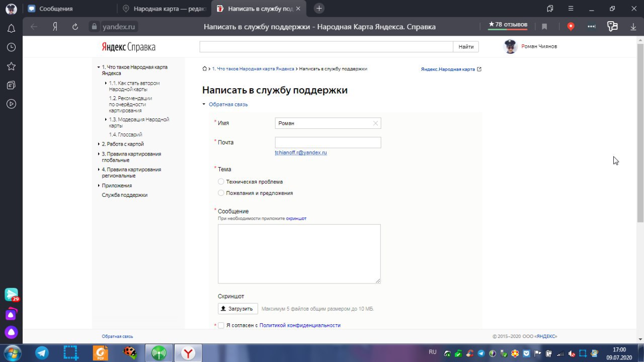The image size is (644, 362).
Task: Open Alice voice assistant purple icon
Action: [11, 332]
